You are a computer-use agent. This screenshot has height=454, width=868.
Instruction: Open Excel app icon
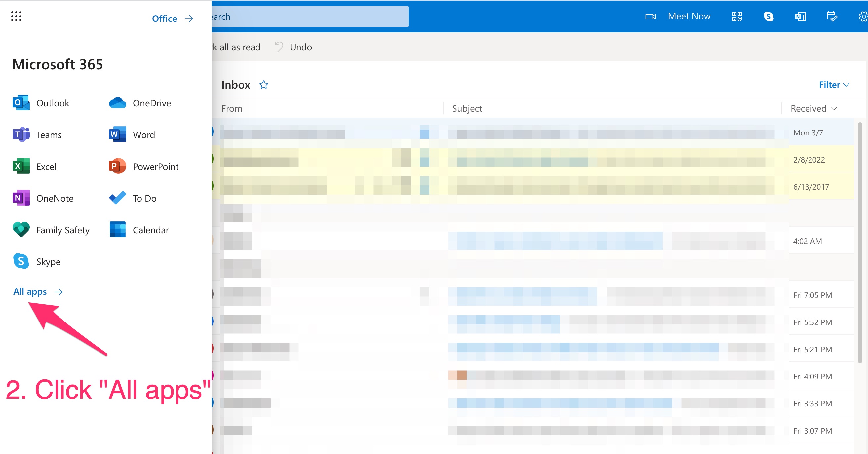[x=21, y=167]
